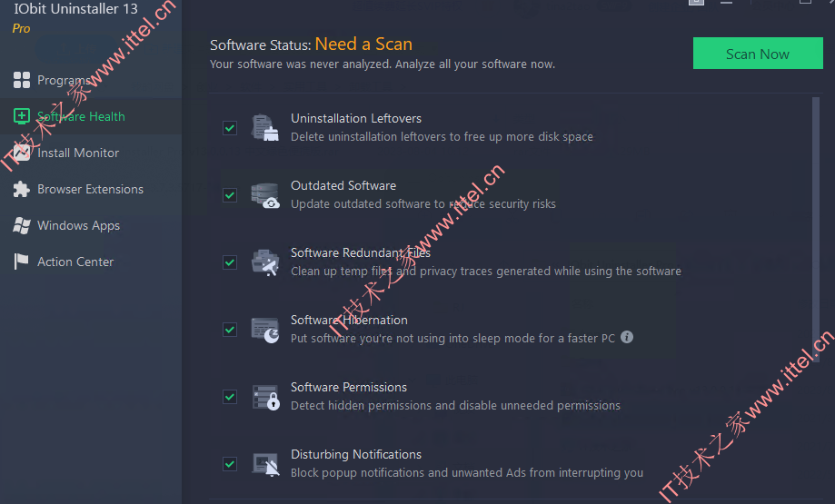Open Action Center

click(x=91, y=262)
